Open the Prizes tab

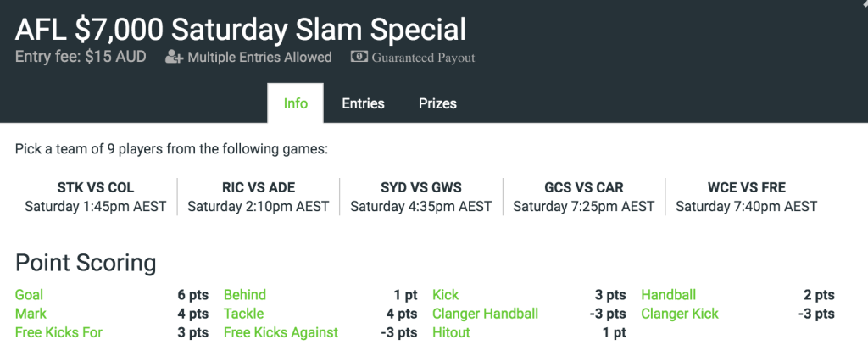(437, 103)
